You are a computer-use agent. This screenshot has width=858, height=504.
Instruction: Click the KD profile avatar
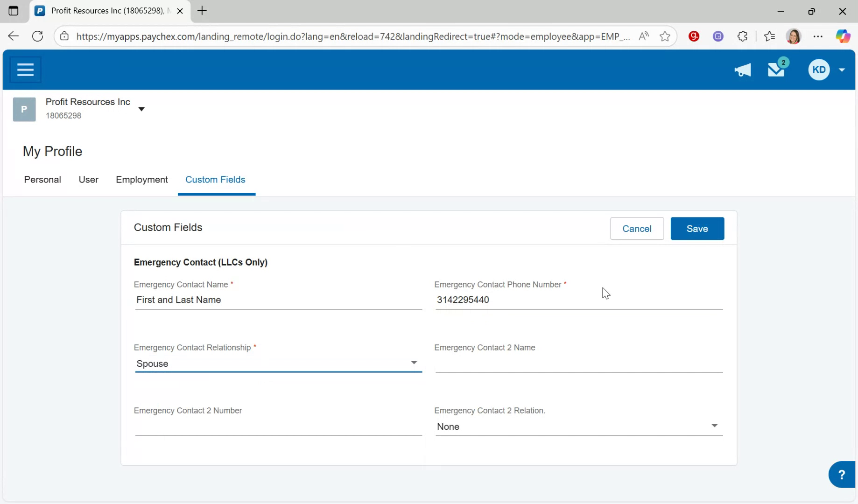pos(818,70)
